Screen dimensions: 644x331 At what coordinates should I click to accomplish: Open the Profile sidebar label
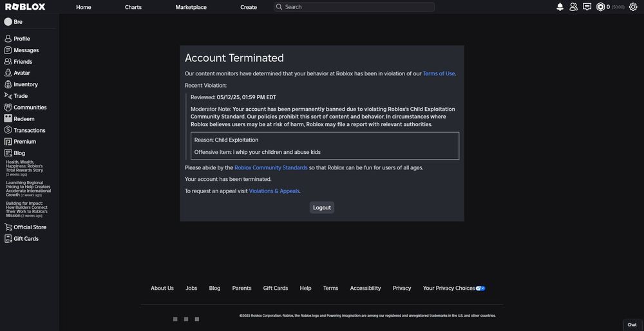point(22,39)
